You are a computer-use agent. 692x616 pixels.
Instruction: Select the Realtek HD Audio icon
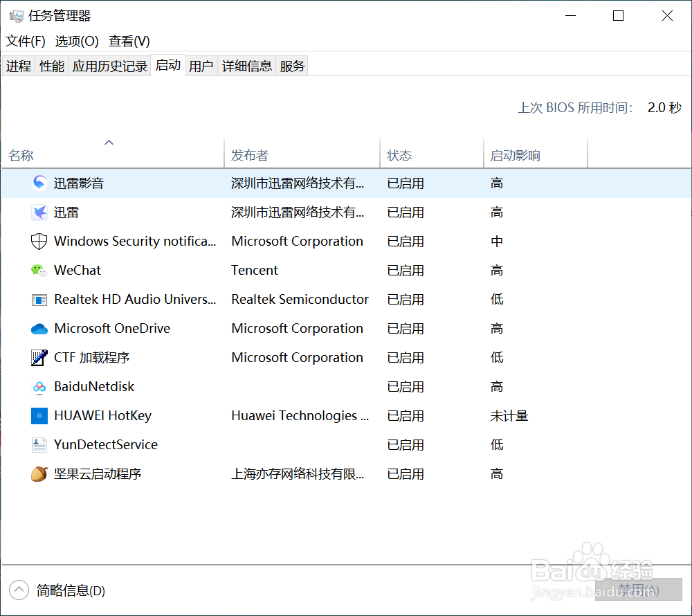39,299
